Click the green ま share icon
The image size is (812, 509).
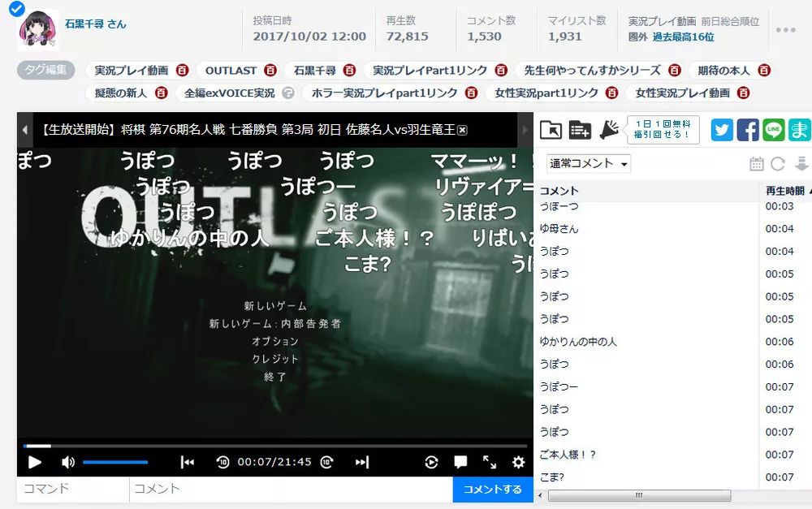click(x=800, y=130)
